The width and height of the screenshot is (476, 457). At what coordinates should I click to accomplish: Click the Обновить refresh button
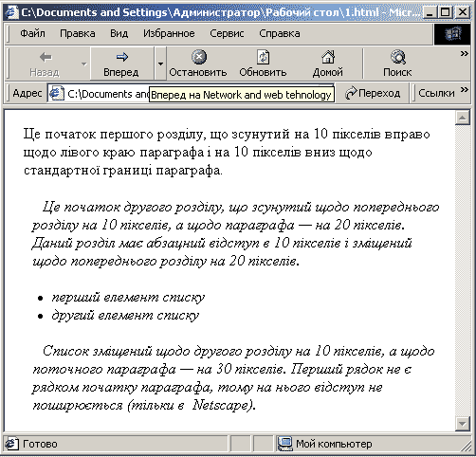[x=263, y=64]
